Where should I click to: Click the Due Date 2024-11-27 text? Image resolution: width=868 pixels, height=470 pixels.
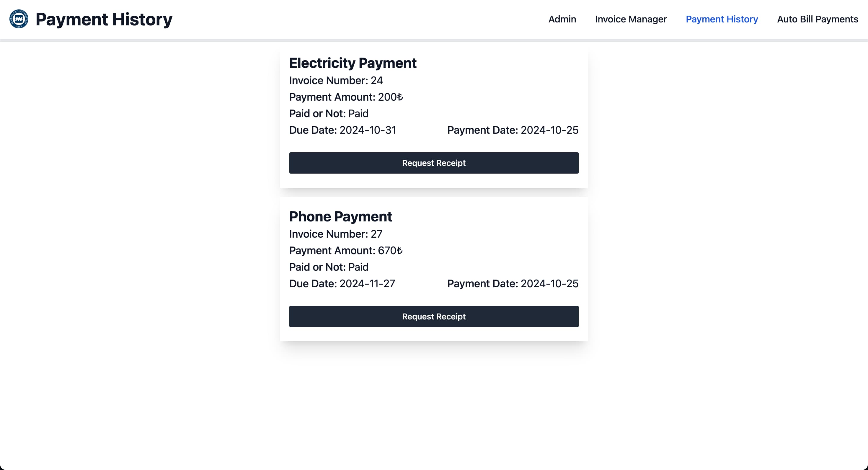[342, 283]
